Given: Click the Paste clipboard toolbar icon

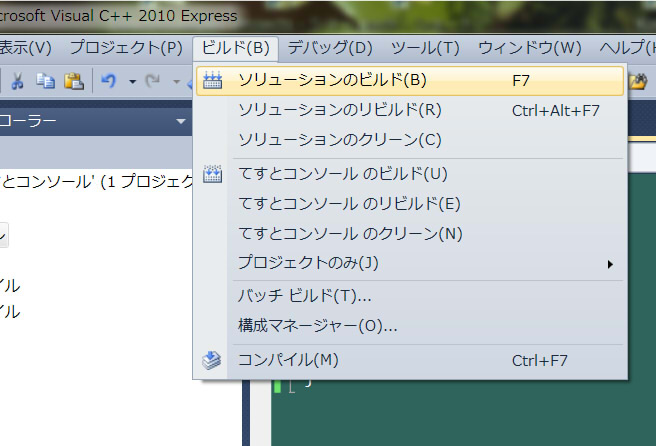Looking at the screenshot, I should point(74,81).
